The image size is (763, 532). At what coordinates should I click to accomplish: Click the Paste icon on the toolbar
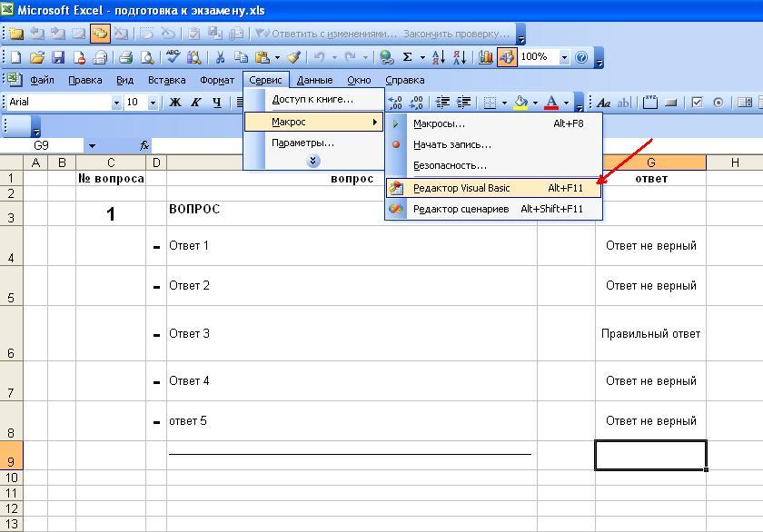(260, 56)
